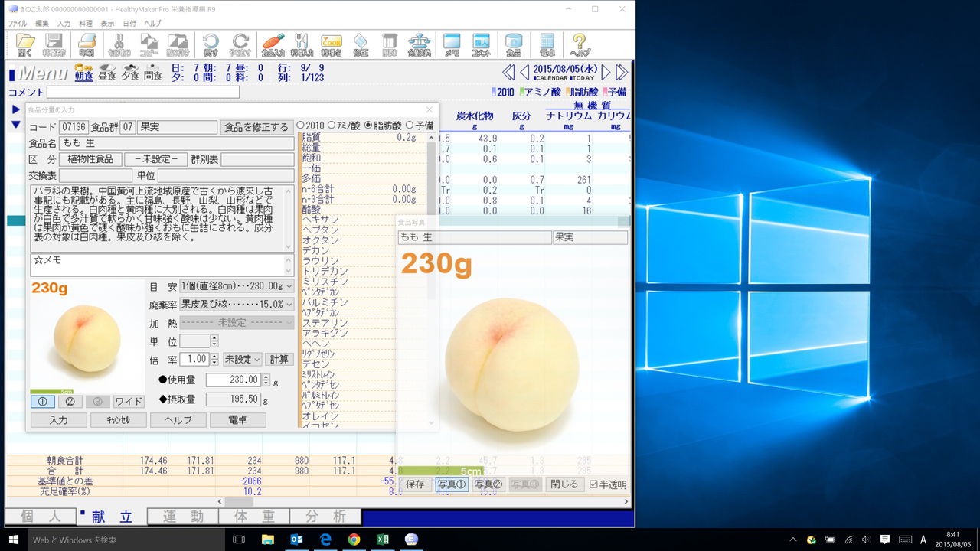Decrease 使用量 amount with stepper down arrow
The image size is (980, 551).
pyautogui.click(x=266, y=383)
